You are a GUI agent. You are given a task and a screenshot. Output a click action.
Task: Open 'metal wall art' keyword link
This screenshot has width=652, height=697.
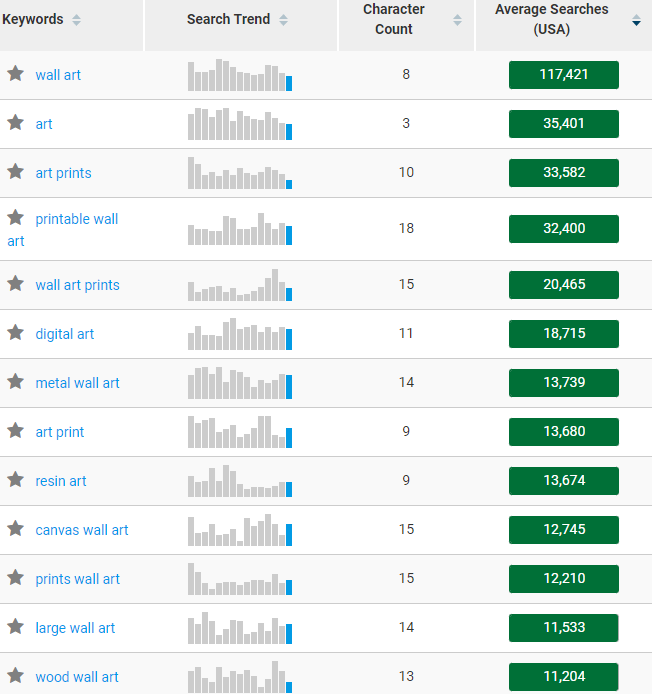[77, 383]
